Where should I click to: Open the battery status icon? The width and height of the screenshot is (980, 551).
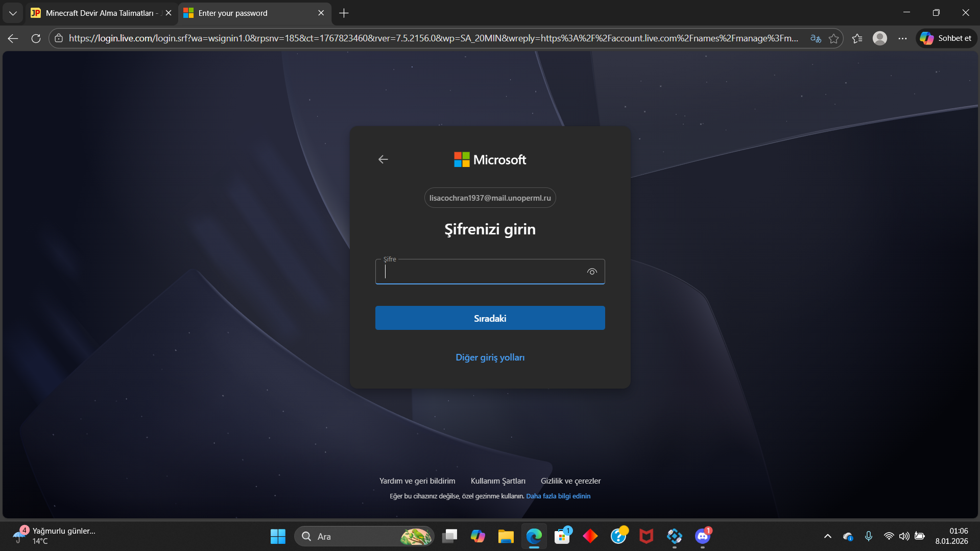pyautogui.click(x=920, y=536)
